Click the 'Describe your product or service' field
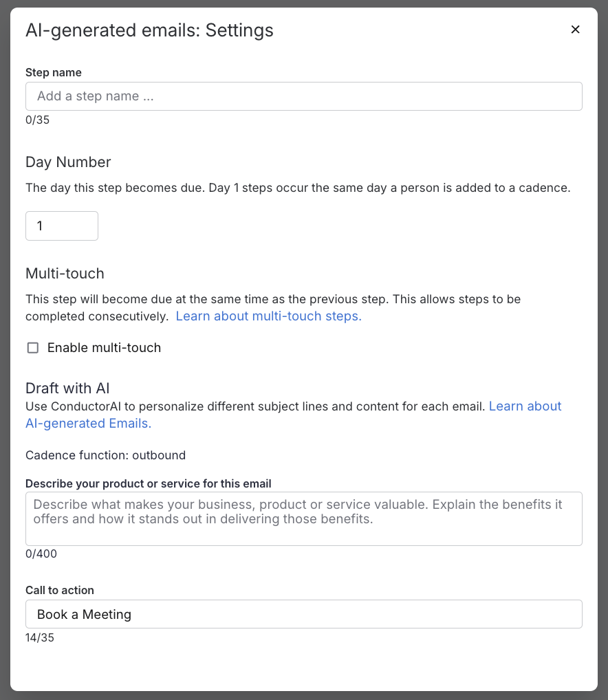This screenshot has width=608, height=700. click(303, 518)
